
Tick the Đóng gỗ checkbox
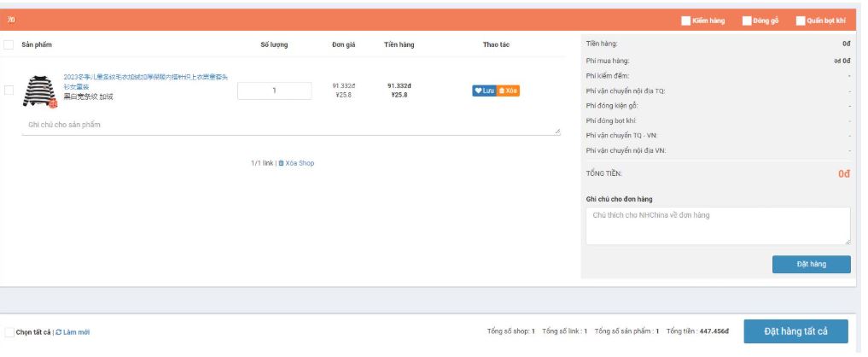747,20
